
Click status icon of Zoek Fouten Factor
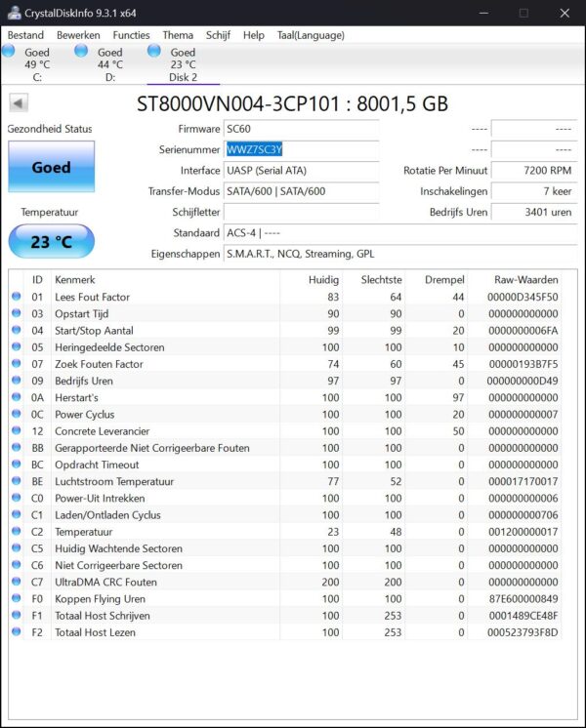17,363
